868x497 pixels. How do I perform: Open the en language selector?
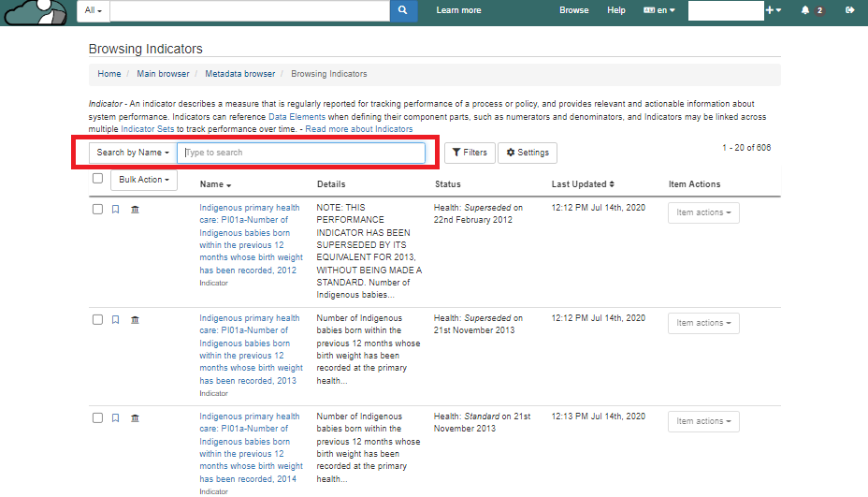click(658, 10)
